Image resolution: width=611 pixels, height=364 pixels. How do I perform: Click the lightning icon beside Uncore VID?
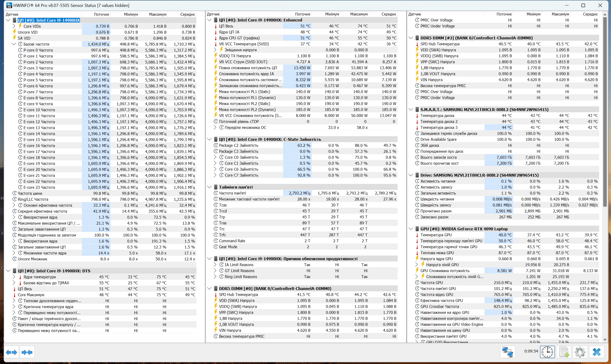15,32
